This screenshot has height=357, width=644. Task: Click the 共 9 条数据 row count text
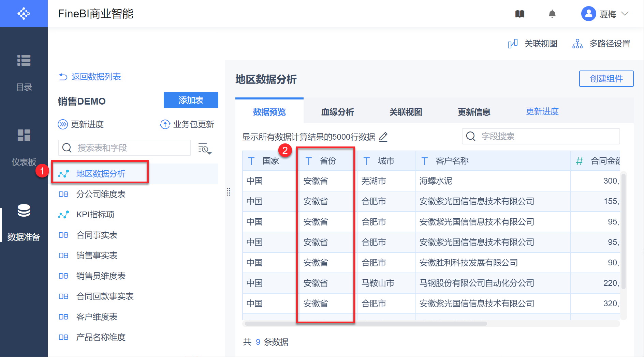tap(266, 342)
